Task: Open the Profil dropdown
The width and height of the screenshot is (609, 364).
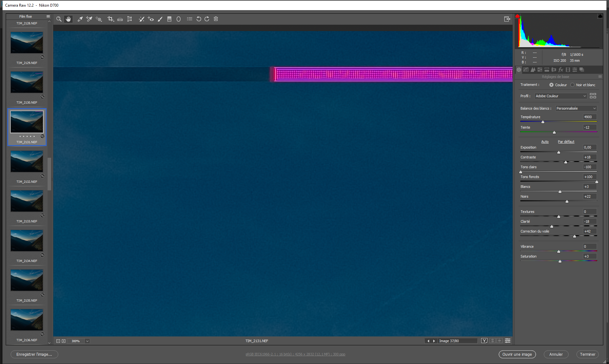Action: [560, 96]
